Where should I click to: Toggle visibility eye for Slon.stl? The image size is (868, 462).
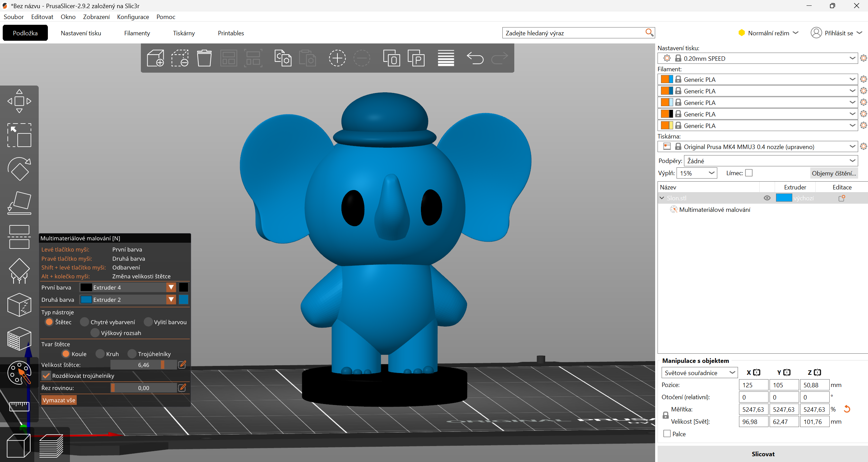click(x=767, y=198)
